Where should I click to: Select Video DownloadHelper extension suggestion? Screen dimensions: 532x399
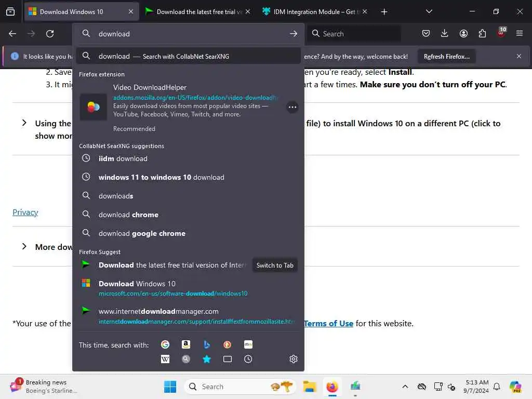[x=188, y=107]
